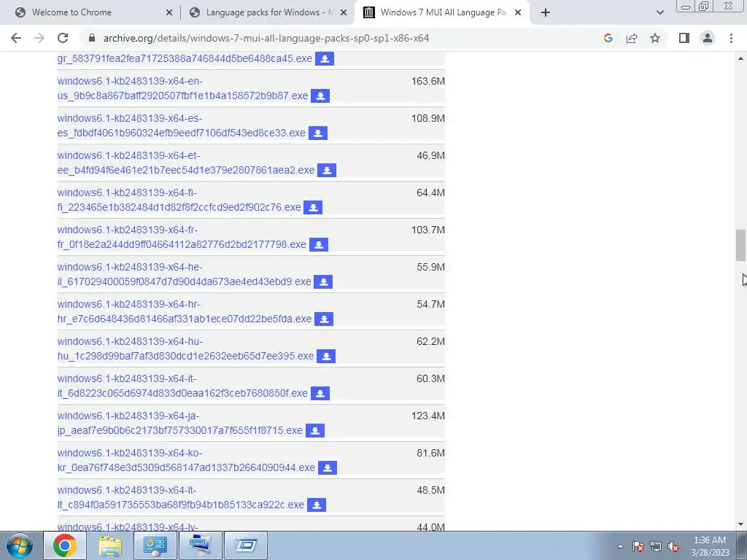Toggle the Chrome side panel

click(684, 38)
